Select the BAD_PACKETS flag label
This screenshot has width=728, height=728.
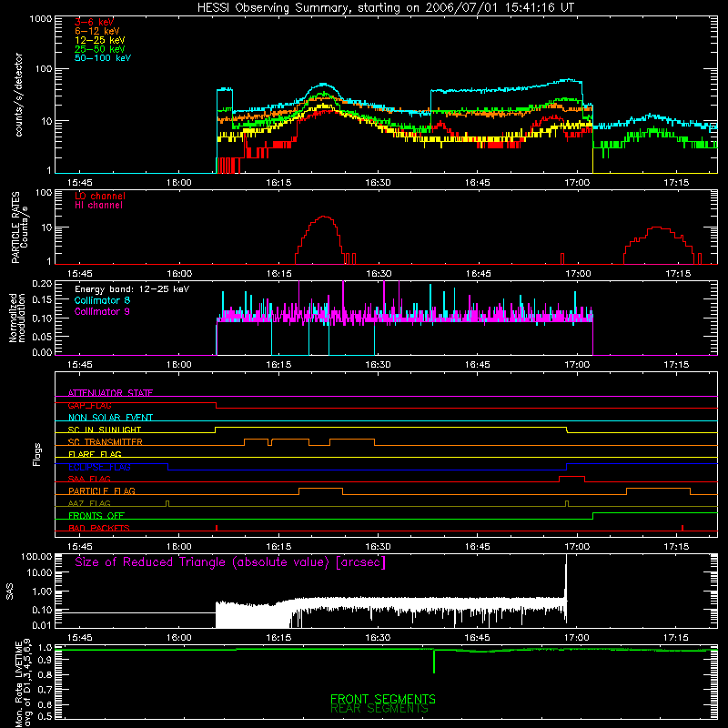click(99, 529)
